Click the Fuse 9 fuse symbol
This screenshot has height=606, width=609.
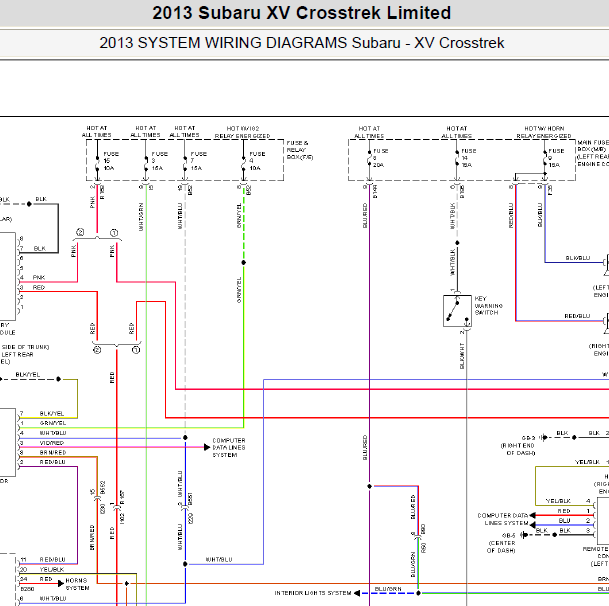(x=545, y=157)
